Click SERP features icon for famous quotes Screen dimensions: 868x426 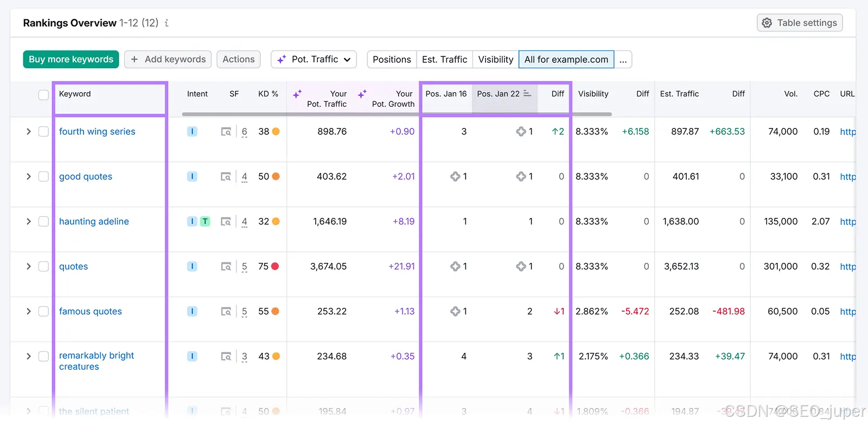tap(226, 312)
